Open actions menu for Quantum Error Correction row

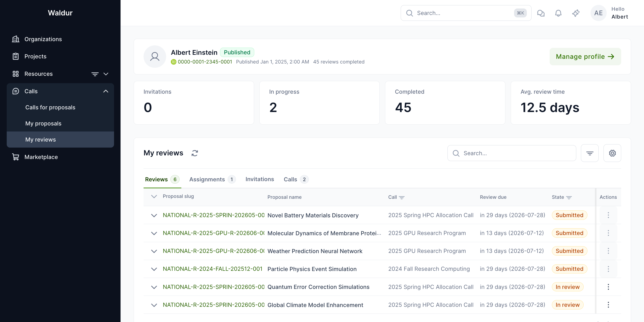pos(608,287)
